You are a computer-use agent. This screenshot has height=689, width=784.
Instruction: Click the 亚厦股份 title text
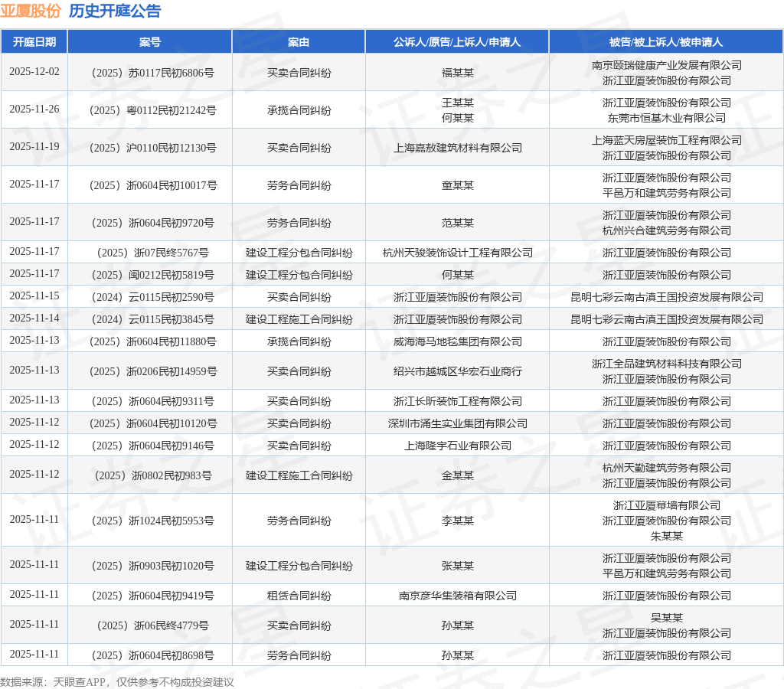coord(31,11)
